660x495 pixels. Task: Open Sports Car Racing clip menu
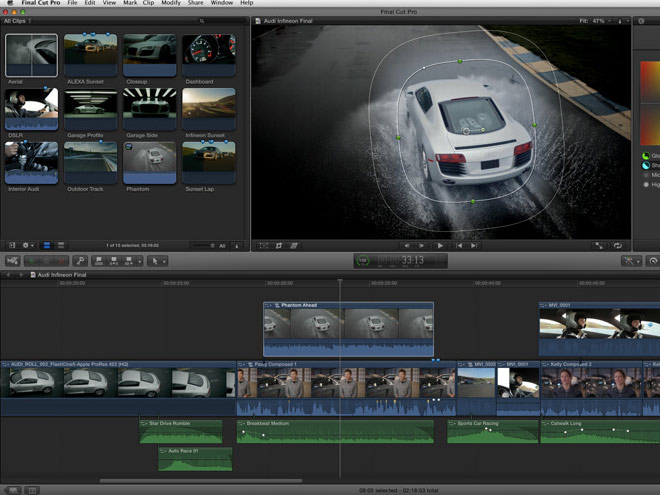coord(452,423)
